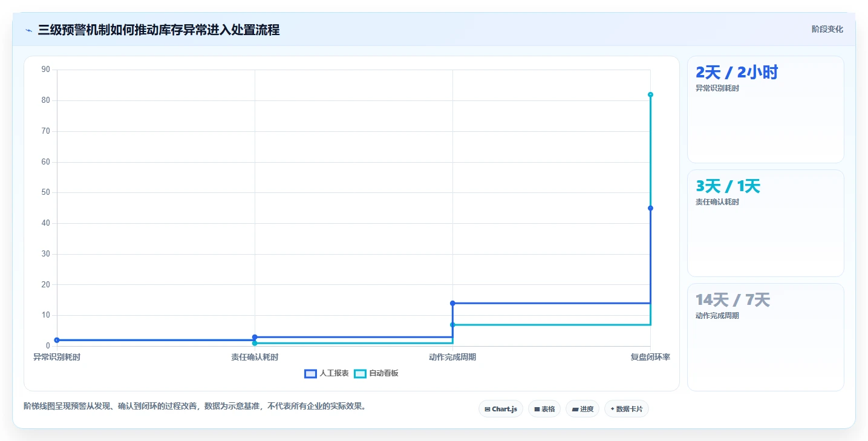The image size is (868, 441).
Task: Open the 责任确认耗时 card showing 3天 / 1天
Action: coord(765,223)
